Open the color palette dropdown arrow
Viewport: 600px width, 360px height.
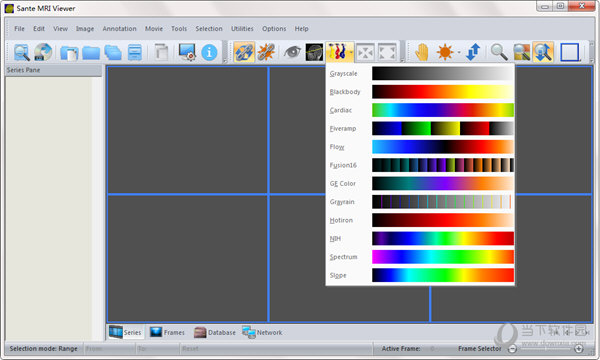pos(351,52)
